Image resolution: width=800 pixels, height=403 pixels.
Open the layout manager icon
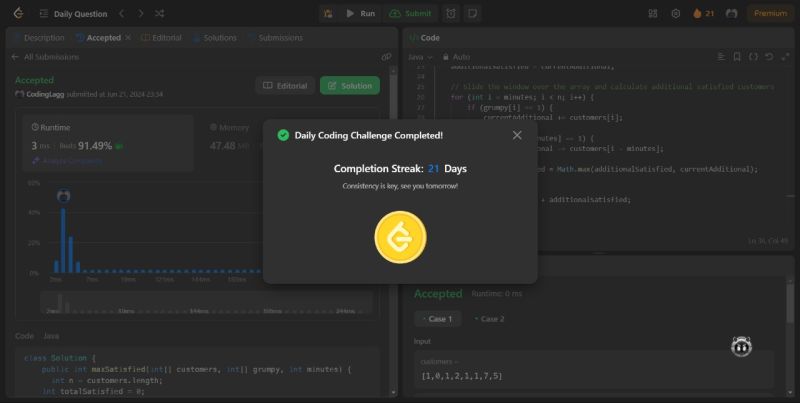point(653,14)
